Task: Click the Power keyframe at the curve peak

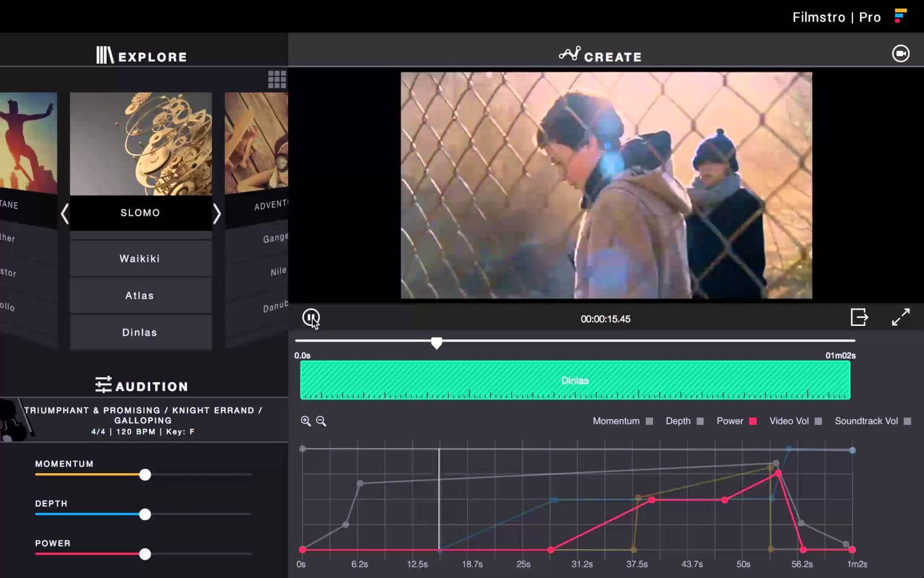Action: pos(778,473)
